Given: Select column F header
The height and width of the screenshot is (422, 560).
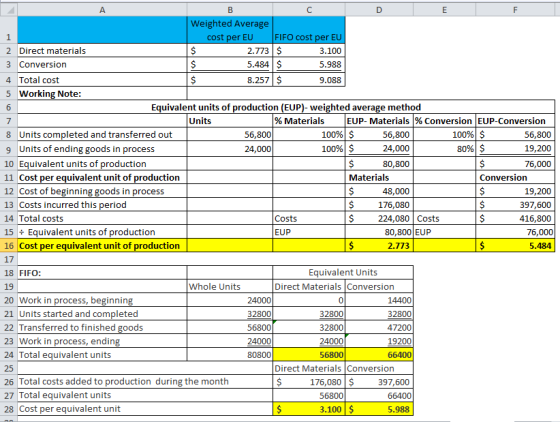Looking at the screenshot, I should pos(515,10).
